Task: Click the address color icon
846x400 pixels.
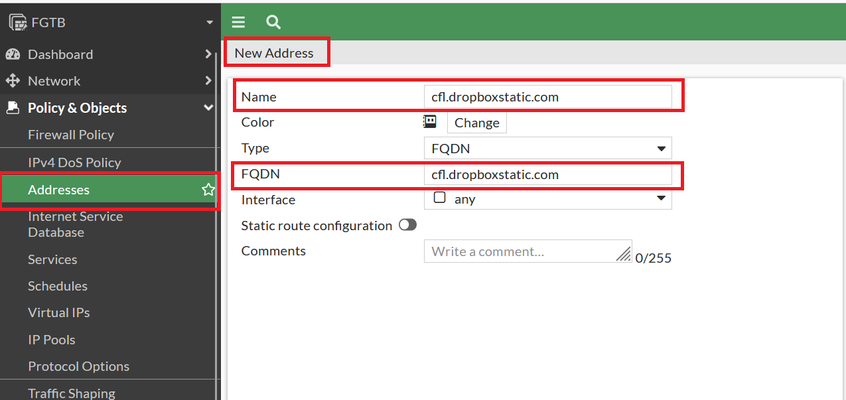Action: (x=429, y=121)
